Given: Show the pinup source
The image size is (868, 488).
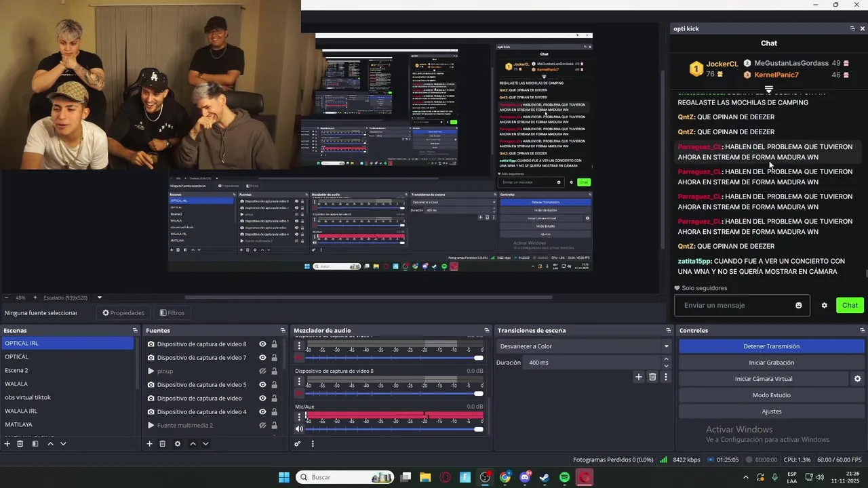Looking at the screenshot, I should coord(262,371).
